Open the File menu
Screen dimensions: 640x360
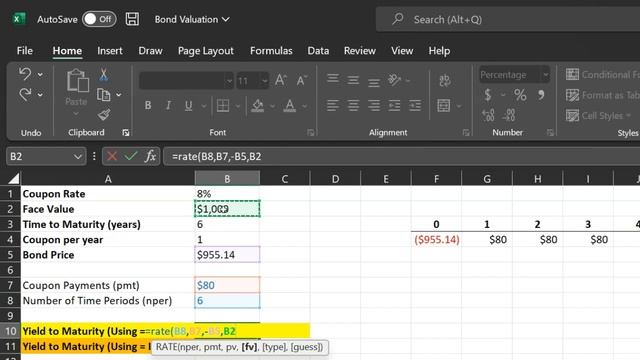click(x=24, y=51)
